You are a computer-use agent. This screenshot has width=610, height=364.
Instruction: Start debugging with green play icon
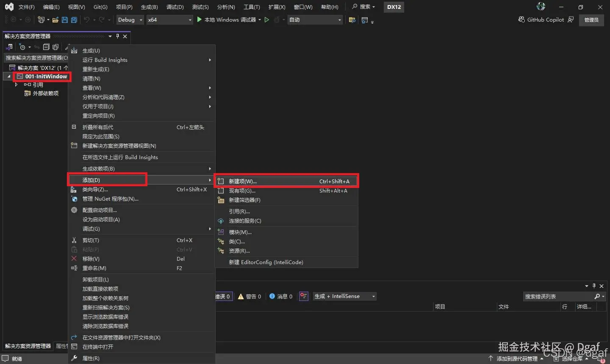coord(200,19)
